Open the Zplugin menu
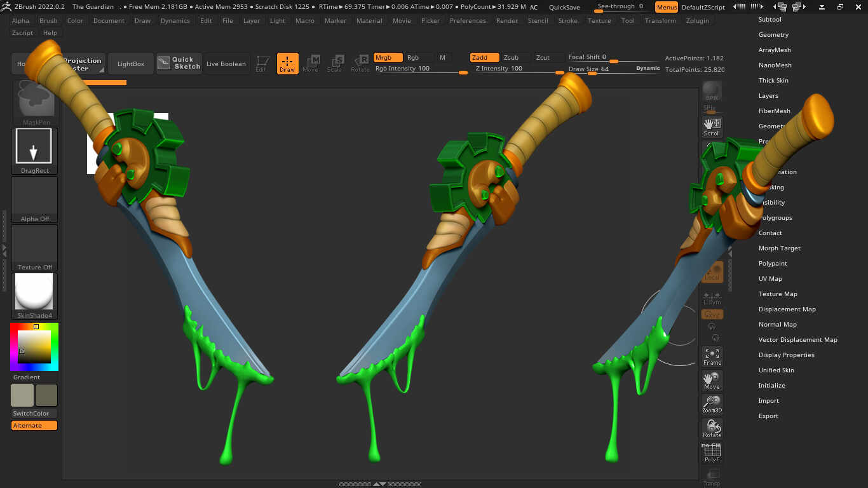The height and width of the screenshot is (488, 868). click(x=699, y=20)
